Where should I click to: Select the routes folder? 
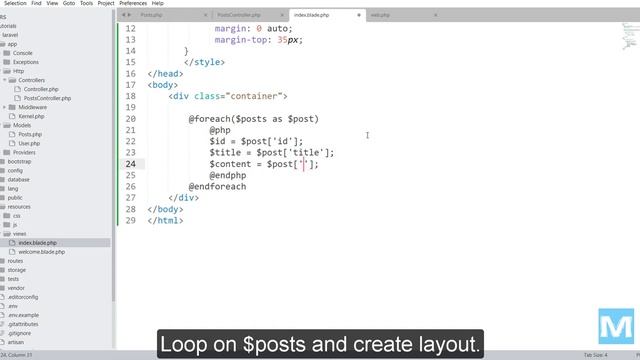15,261
